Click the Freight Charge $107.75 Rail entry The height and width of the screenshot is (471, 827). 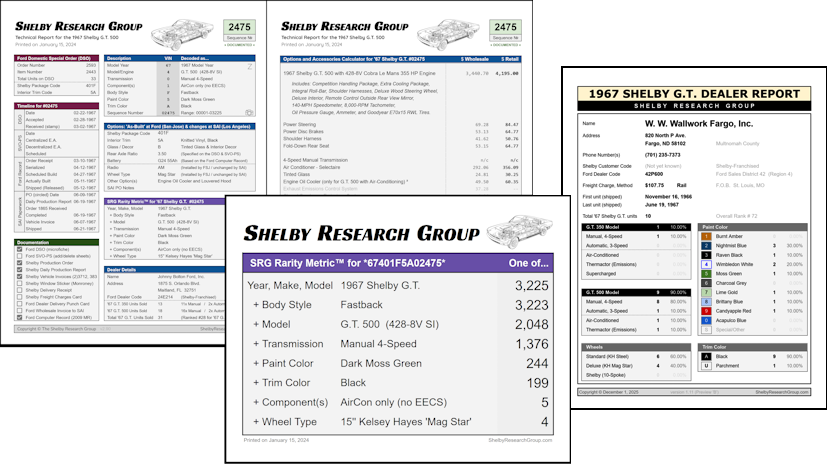pos(666,185)
